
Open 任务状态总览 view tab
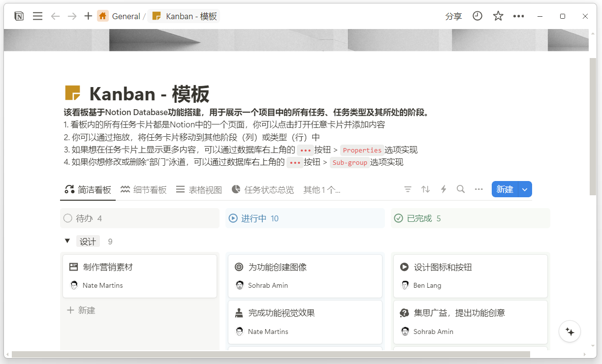coord(263,190)
